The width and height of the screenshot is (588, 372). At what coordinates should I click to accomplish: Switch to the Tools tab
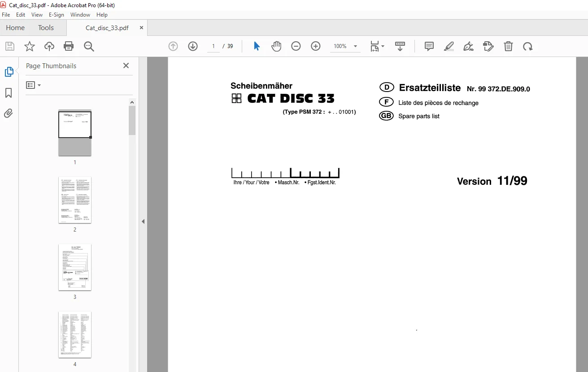point(46,28)
